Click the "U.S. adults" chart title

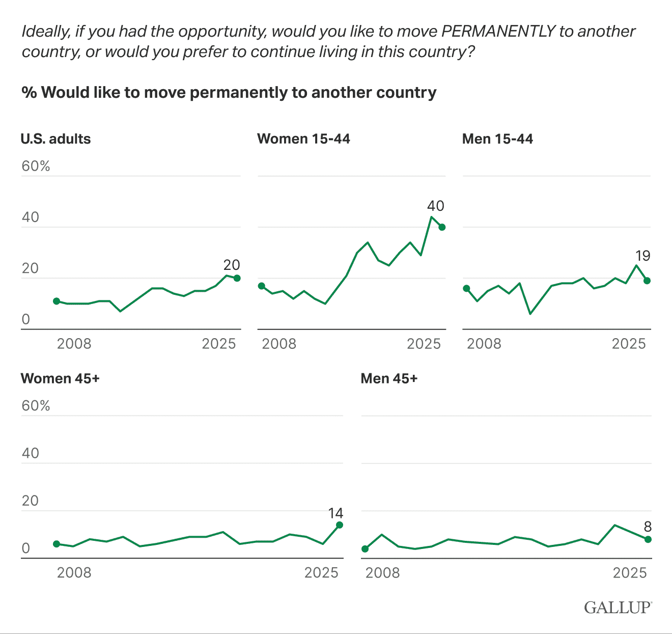pyautogui.click(x=55, y=139)
